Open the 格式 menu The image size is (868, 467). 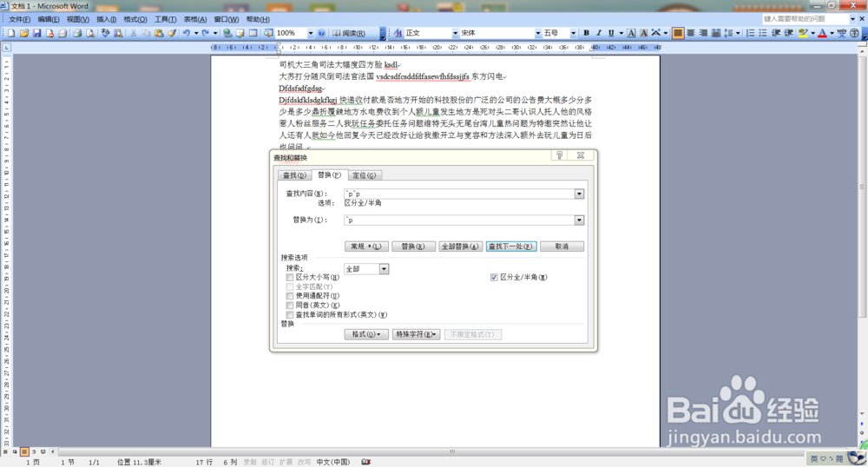[135, 19]
